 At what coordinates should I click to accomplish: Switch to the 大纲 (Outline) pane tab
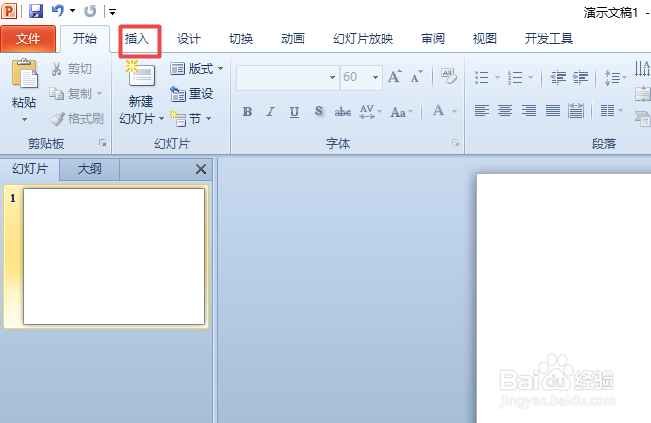coord(89,169)
